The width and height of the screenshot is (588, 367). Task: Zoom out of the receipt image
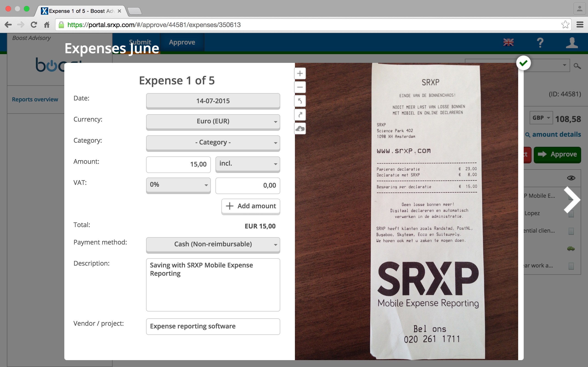point(300,87)
